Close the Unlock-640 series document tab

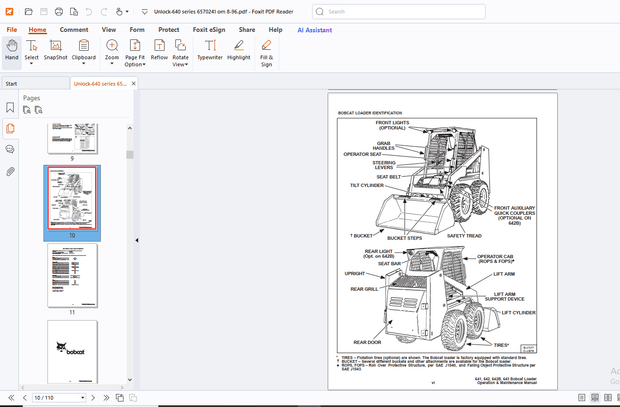point(134,83)
